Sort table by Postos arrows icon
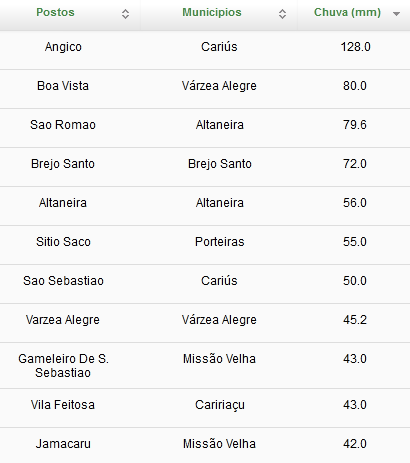The width and height of the screenshot is (410, 463). coord(125,14)
